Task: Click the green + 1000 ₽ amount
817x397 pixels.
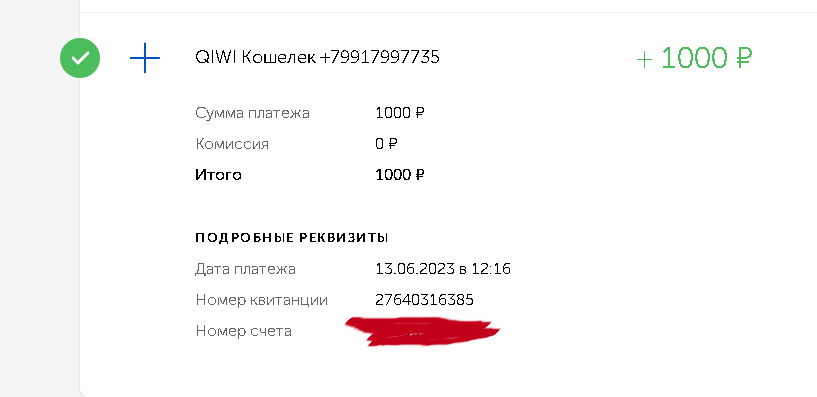Action: (x=695, y=58)
